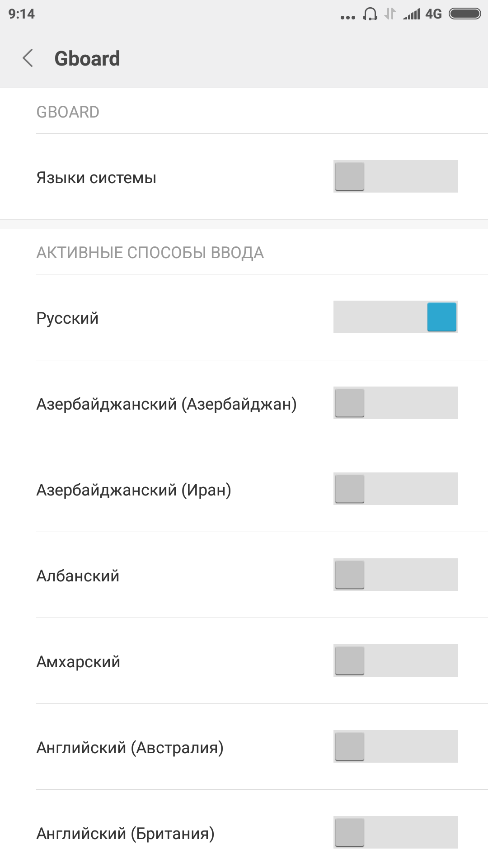This screenshot has width=488, height=868.
Task: Select the Албанский language label
Action: (x=78, y=576)
